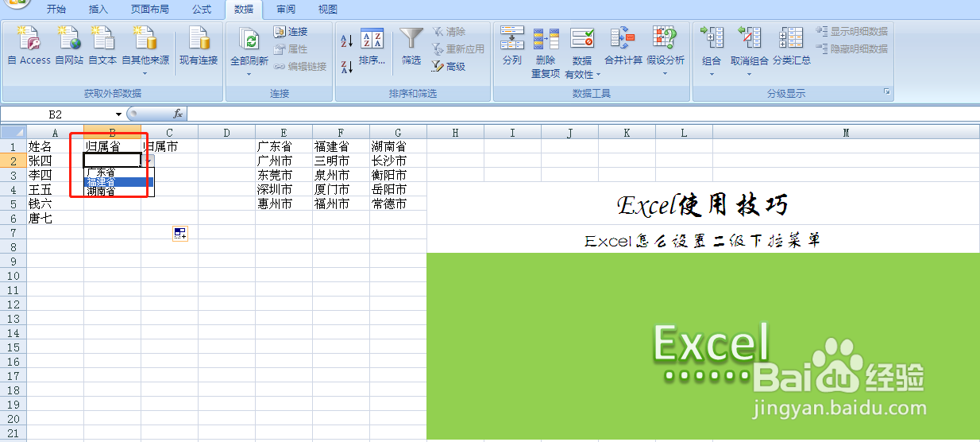Screen dimensions: 980x442
Task: Switch to the 插入 Insert tab
Action: [x=98, y=10]
